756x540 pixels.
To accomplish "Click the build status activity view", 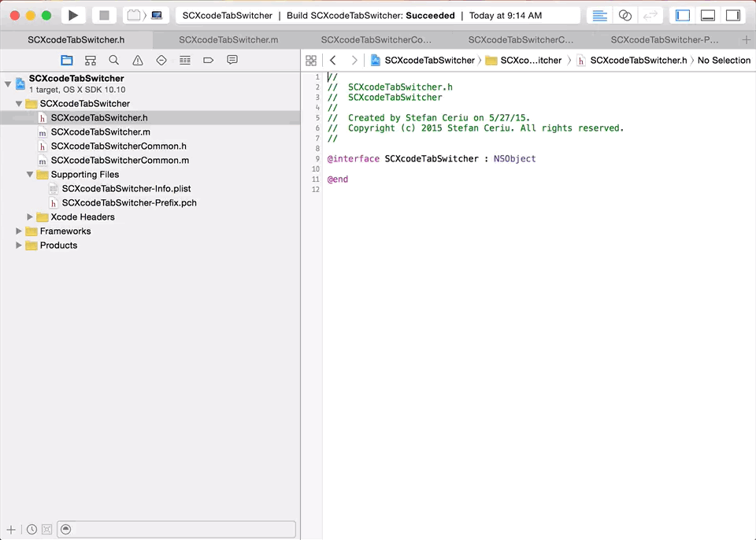I will [x=377, y=16].
